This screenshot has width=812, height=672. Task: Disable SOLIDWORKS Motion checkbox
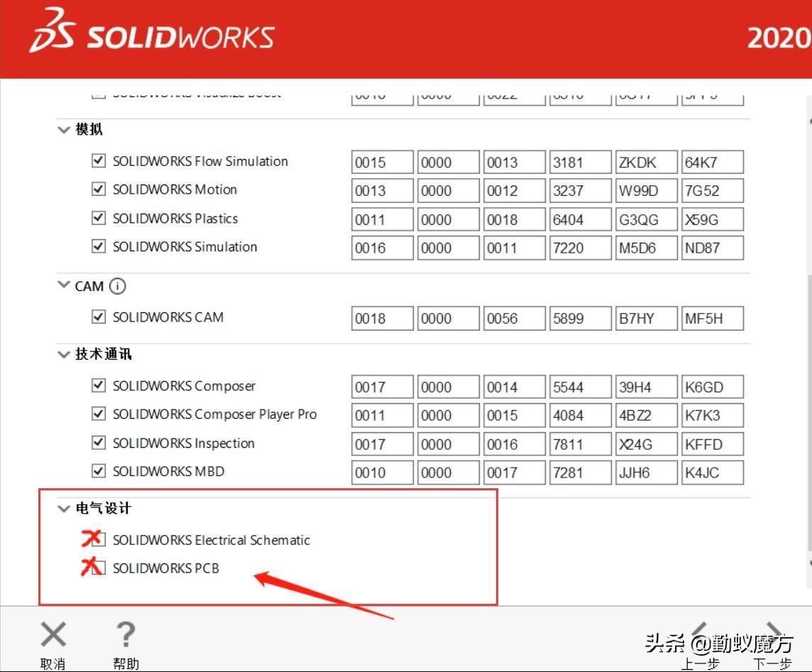pyautogui.click(x=99, y=189)
